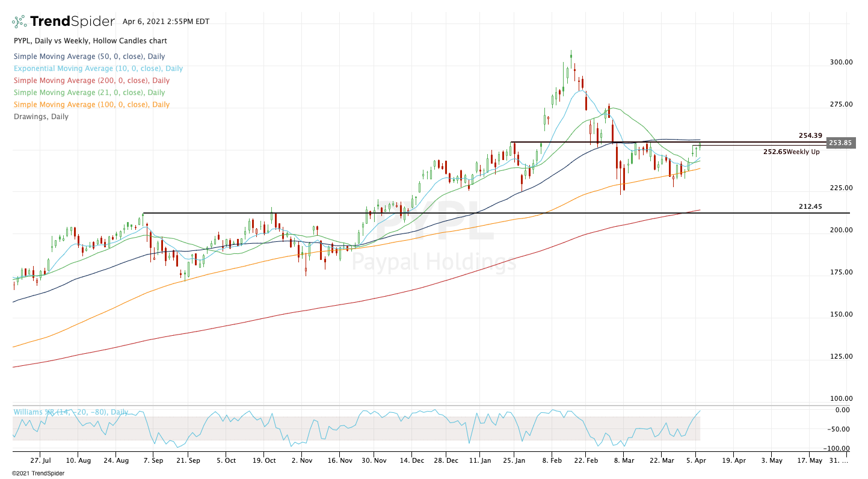The width and height of the screenshot is (868, 479).
Task: Click the 22. Mar date label
Action: click(660, 460)
